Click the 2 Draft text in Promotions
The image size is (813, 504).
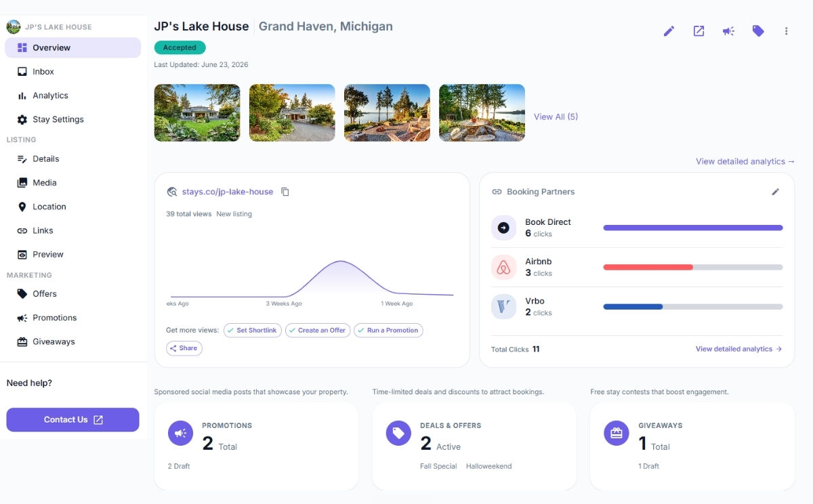click(179, 466)
